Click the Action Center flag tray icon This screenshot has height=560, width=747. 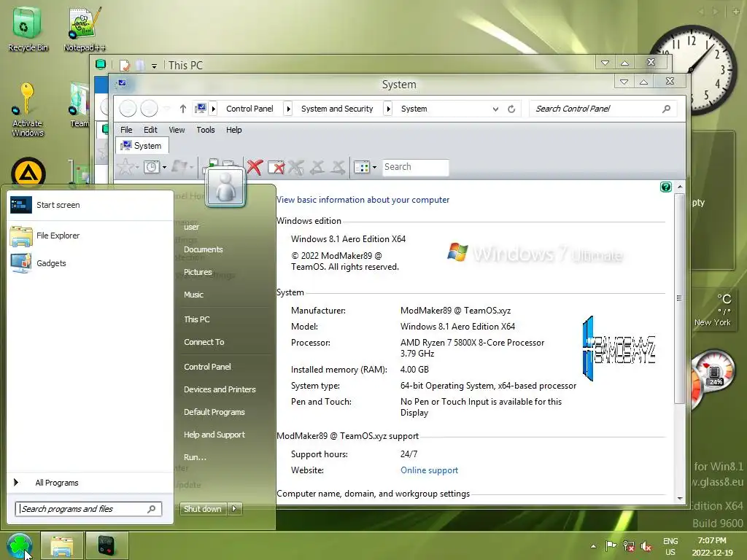(x=611, y=546)
